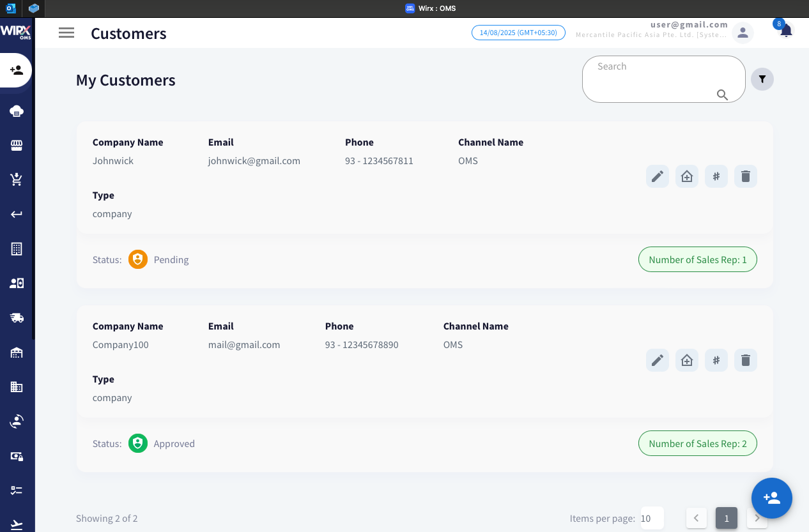The width and height of the screenshot is (809, 532).
Task: Click the search magnifier icon
Action: [722, 95]
